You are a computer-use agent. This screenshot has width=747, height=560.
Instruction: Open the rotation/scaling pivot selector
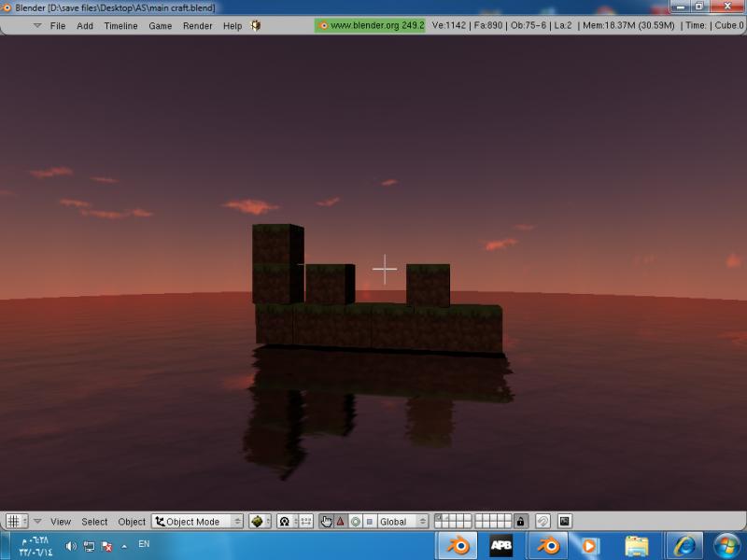tap(288, 522)
